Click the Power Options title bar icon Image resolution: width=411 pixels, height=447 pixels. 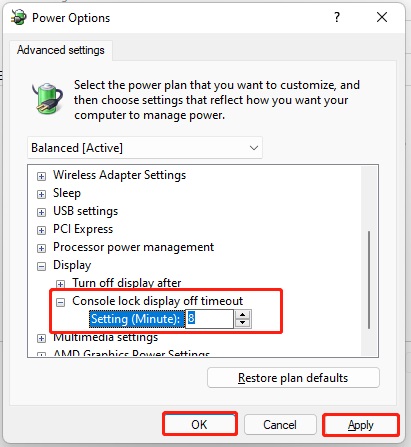[18, 17]
